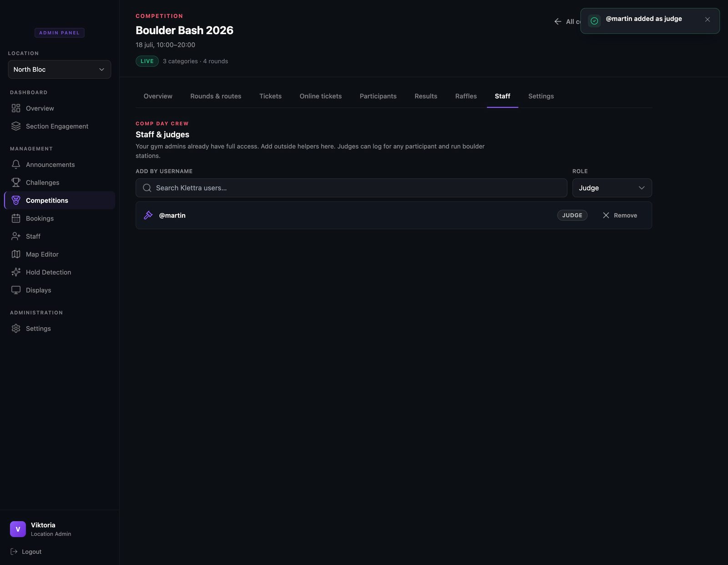Click the Logout arrow icon
This screenshot has height=565, width=728.
(14, 551)
